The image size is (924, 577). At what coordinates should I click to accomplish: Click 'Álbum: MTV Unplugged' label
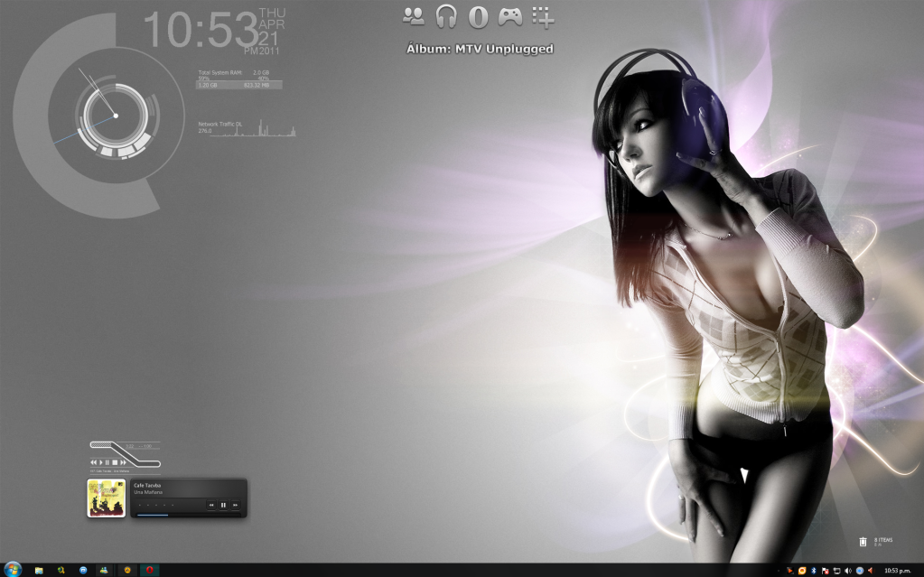pyautogui.click(x=480, y=49)
